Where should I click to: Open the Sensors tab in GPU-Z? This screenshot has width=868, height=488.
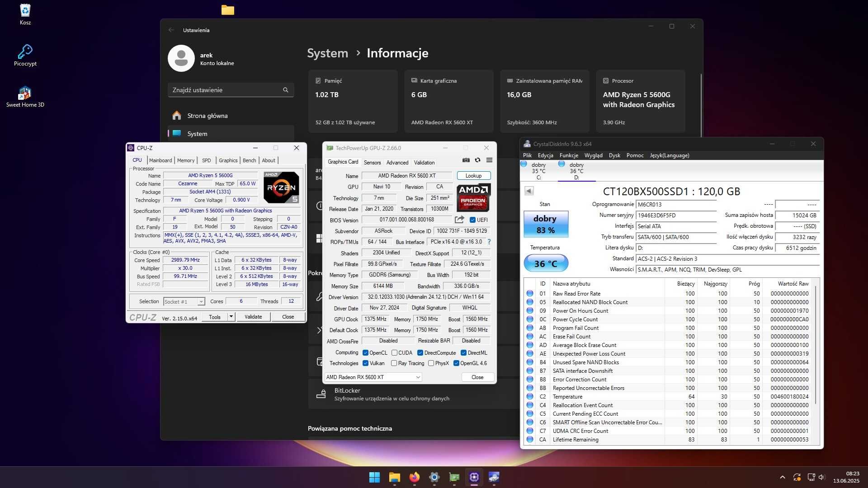point(372,163)
